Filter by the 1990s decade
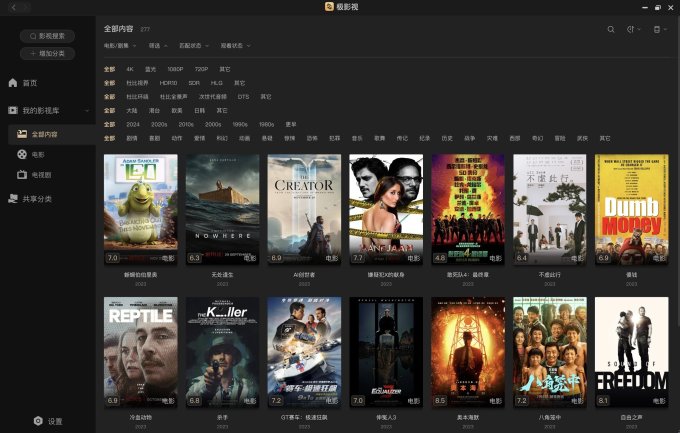The height and width of the screenshot is (433, 680). point(240,125)
